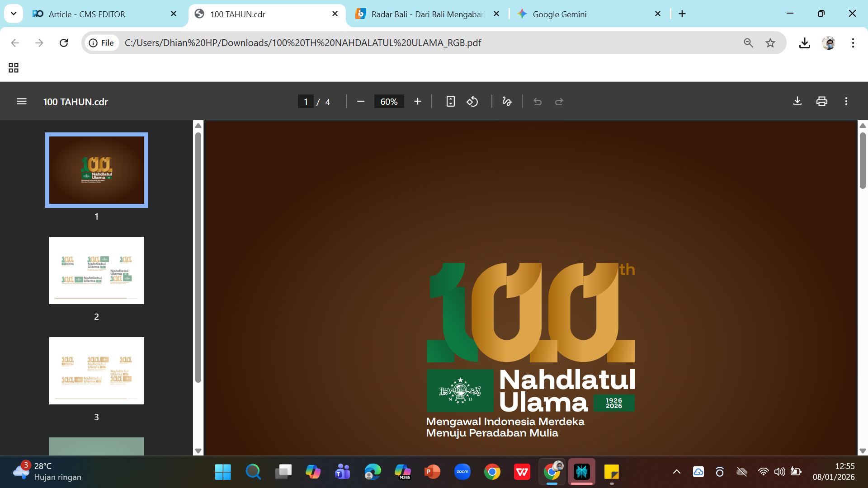Screen dimensions: 868x488
Task: Open Chrome downloads panel
Action: pos(805,43)
